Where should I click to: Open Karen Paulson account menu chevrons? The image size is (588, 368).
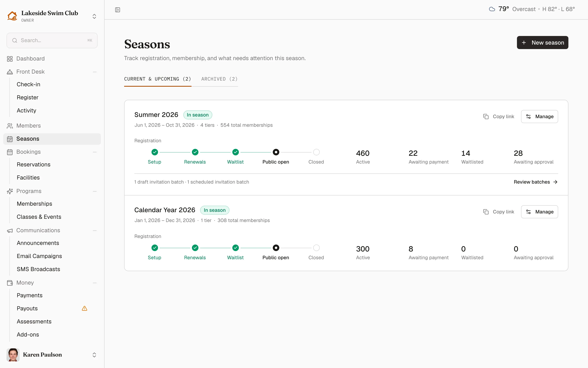[94, 355]
